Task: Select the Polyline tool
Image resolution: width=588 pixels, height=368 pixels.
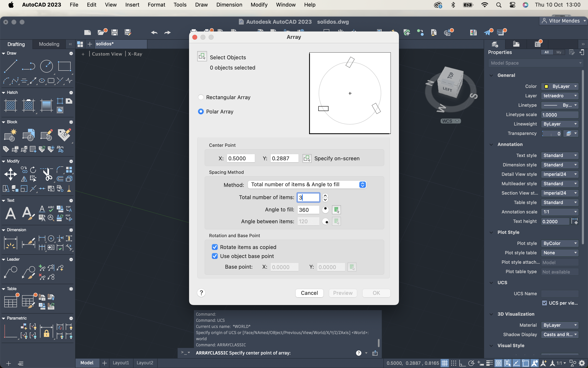Action: coord(28,66)
